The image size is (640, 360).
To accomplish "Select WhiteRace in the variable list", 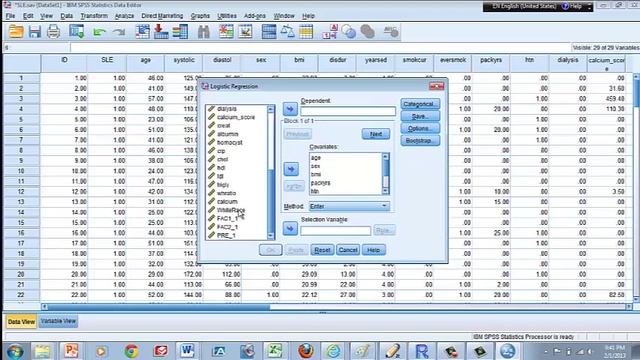I will pos(231,210).
